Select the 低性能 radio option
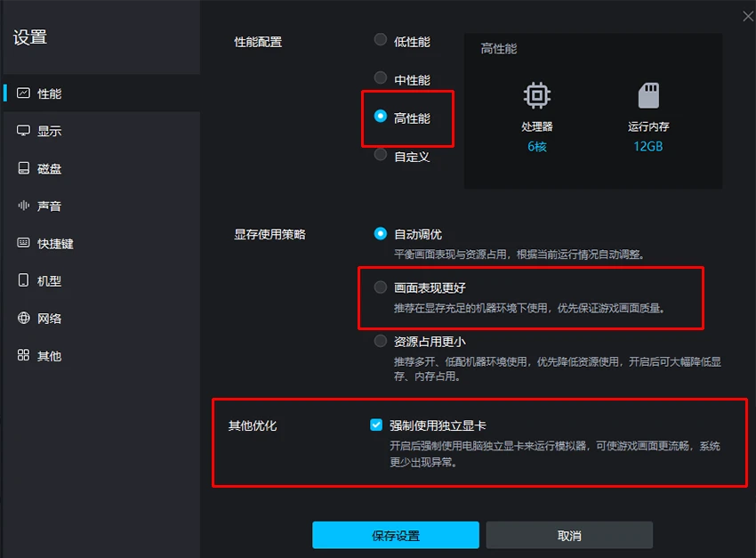 381,39
